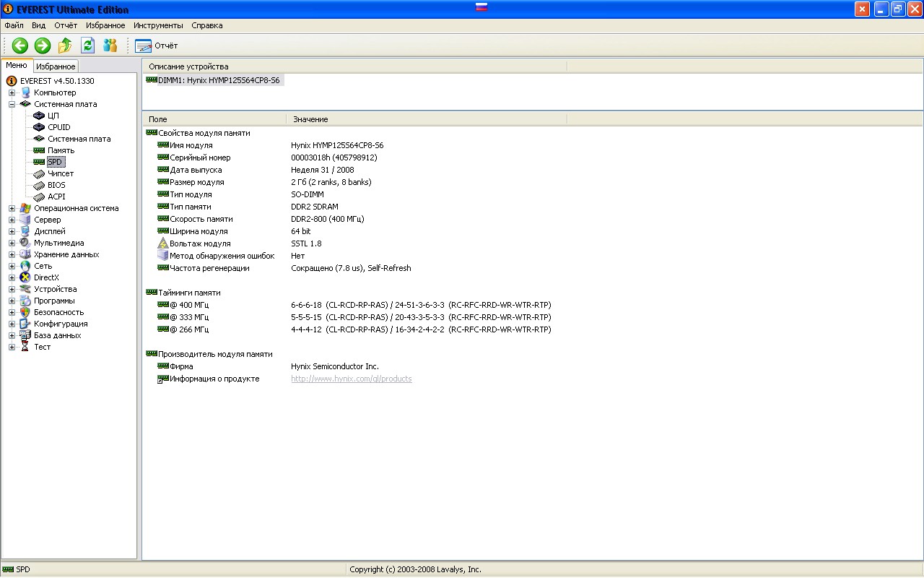
Task: Click the Поле column header
Action: click(214, 119)
